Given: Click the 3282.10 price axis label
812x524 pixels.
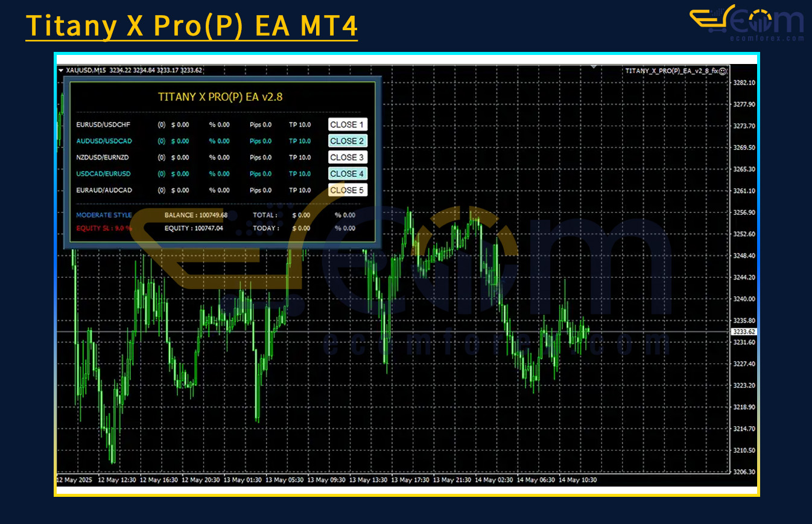Looking at the screenshot, I should pyautogui.click(x=743, y=83).
